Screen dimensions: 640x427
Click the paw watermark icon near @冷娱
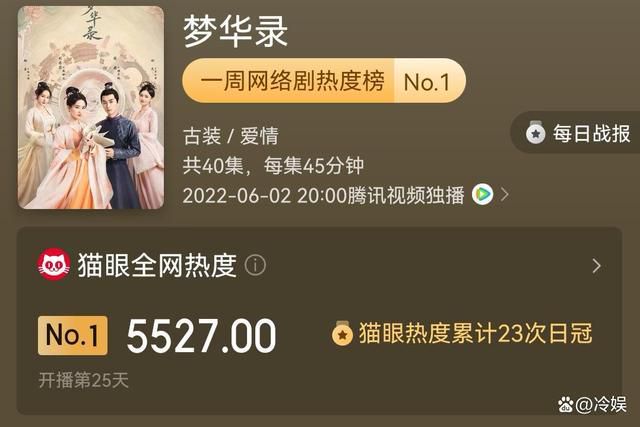[566, 404]
